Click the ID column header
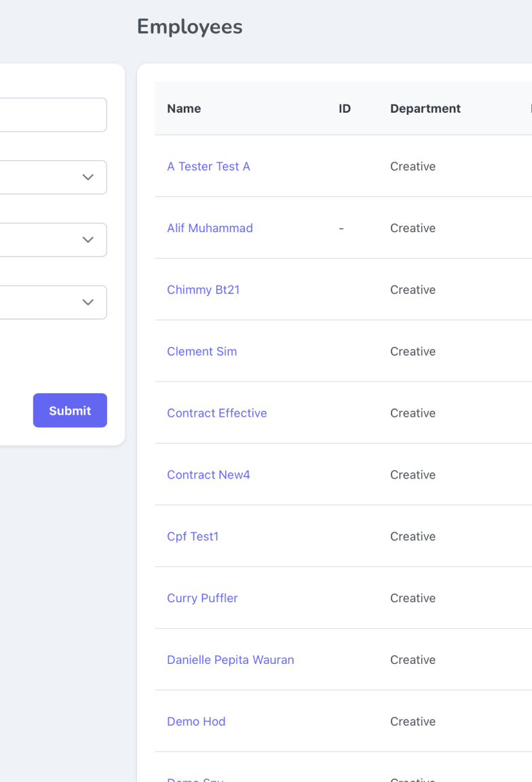The image size is (532, 782). (345, 109)
